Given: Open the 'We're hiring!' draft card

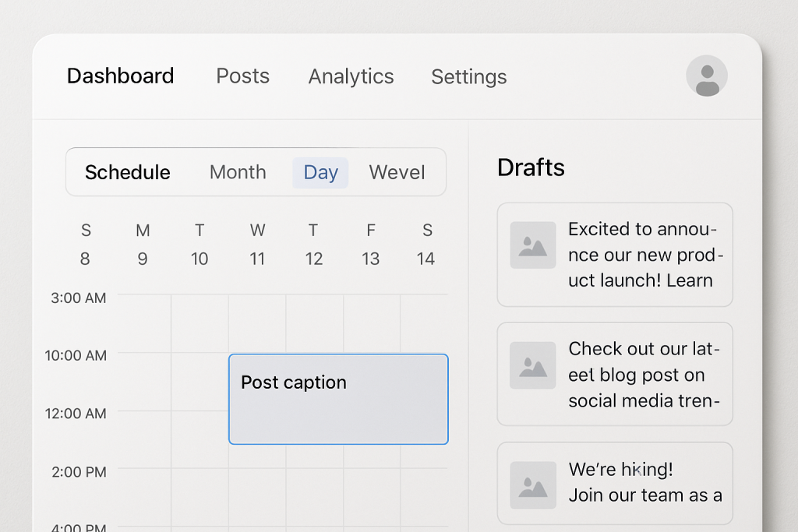Looking at the screenshot, I should [x=615, y=483].
